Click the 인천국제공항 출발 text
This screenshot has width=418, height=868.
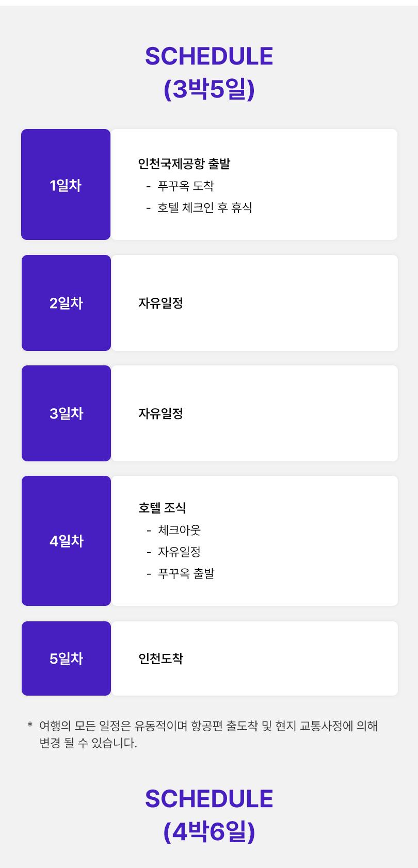[184, 164]
